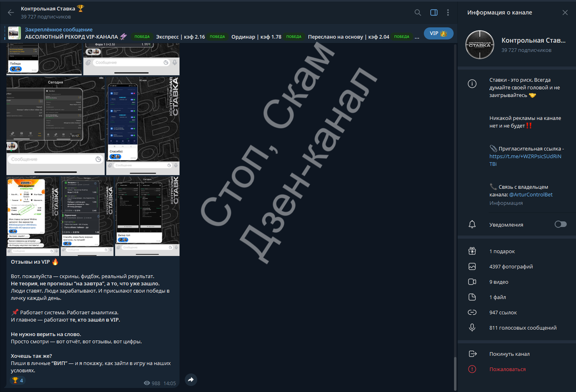Click the Хочешь так же? line

coord(32,356)
